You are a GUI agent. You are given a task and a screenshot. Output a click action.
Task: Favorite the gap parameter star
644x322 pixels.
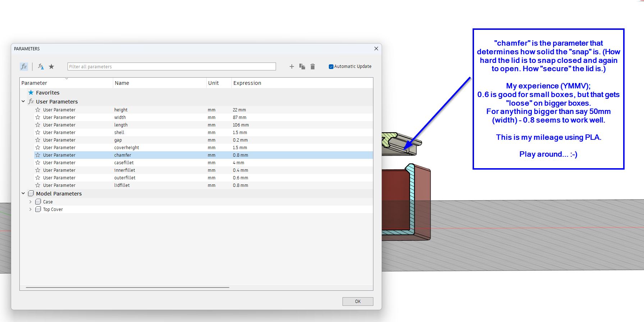38,140
